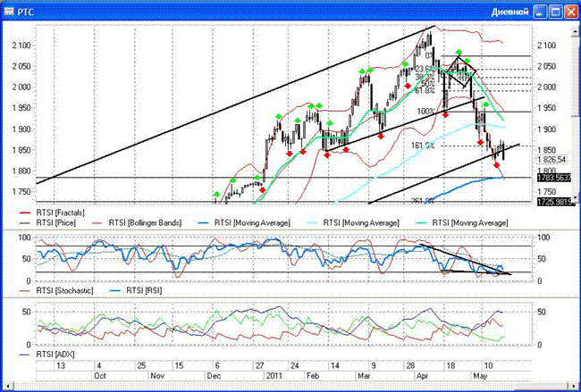Click the Nov month label on time axis
581x392 pixels.
pos(157,376)
